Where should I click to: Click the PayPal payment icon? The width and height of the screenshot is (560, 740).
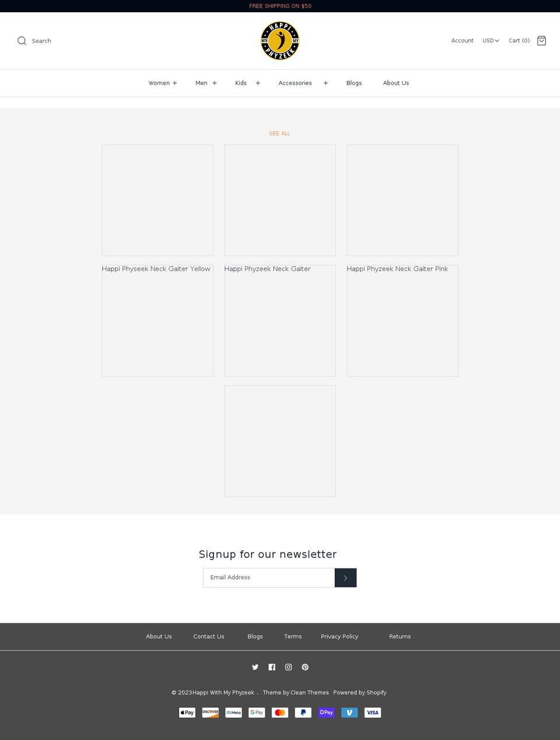303,713
